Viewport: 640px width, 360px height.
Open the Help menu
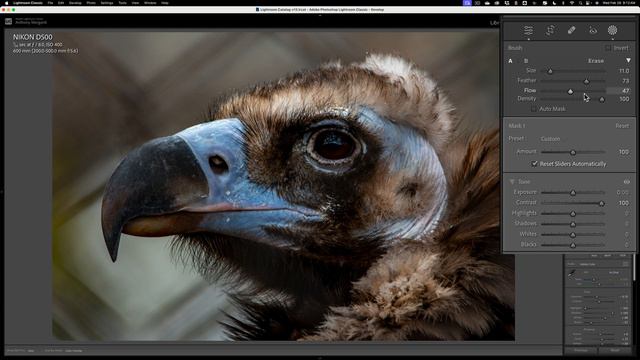click(165, 3)
